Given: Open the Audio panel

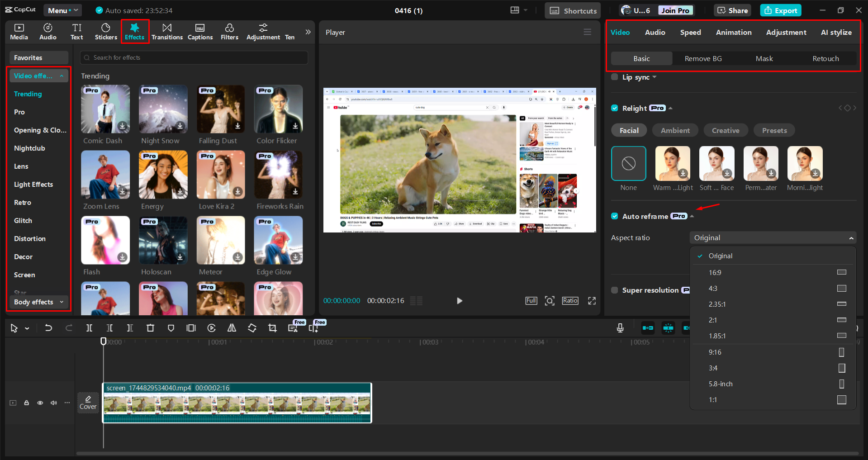Looking at the screenshot, I should [x=47, y=32].
